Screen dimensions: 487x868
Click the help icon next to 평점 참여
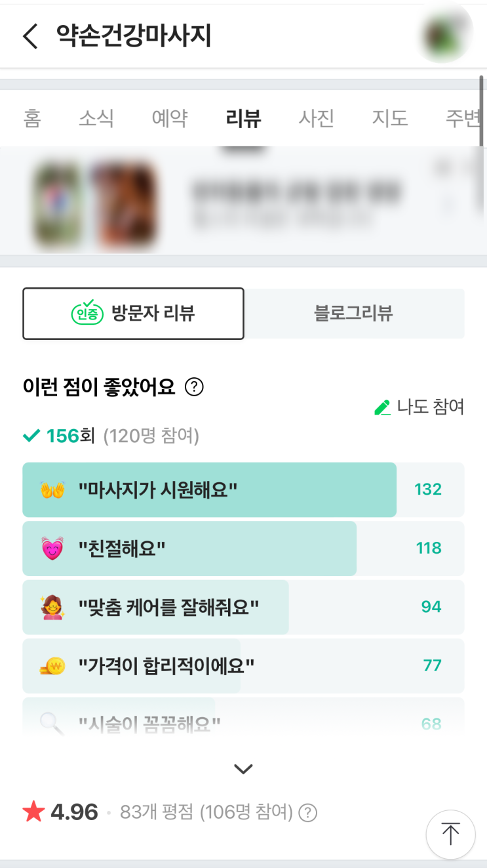(307, 814)
